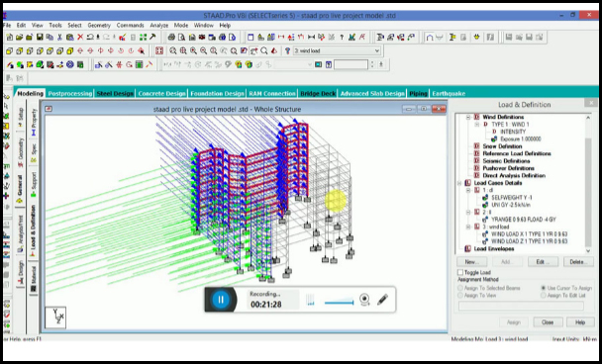Screen dimensions: 602x364
Task: Select WIND LOAD X 1 TYPE 1 item
Action: [x=530, y=234]
